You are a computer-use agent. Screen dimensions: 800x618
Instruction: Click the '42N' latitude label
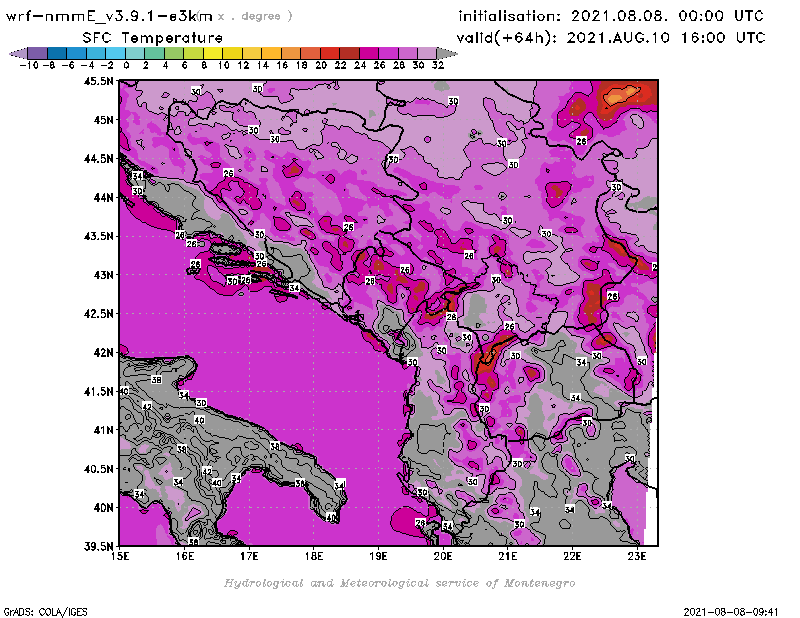(x=103, y=352)
